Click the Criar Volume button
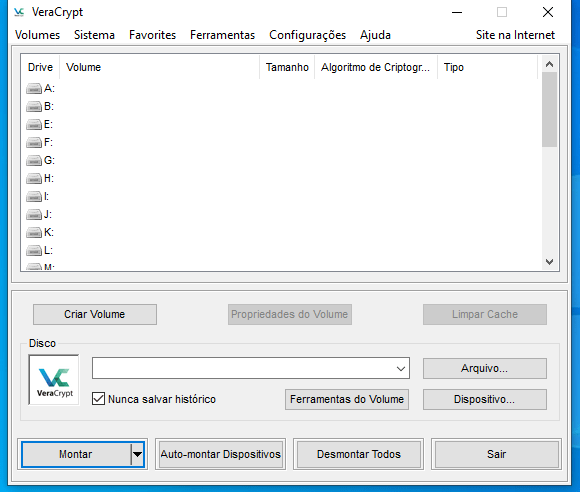 pos(95,314)
